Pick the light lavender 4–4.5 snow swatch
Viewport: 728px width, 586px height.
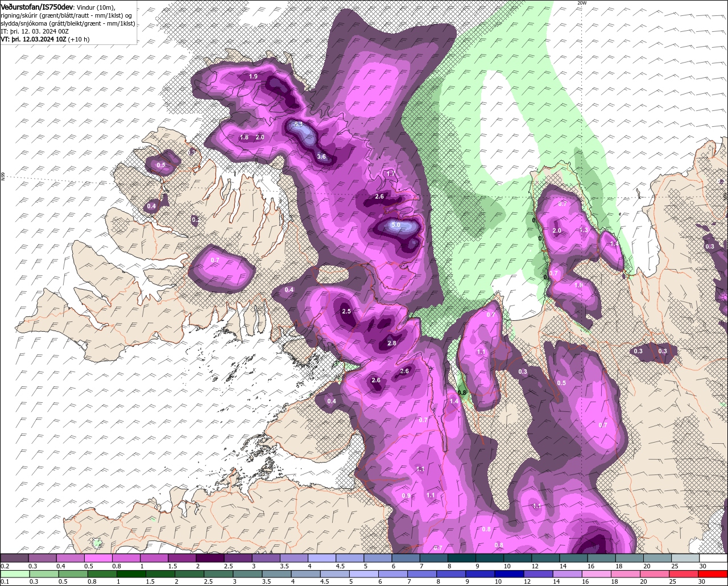[322, 558]
